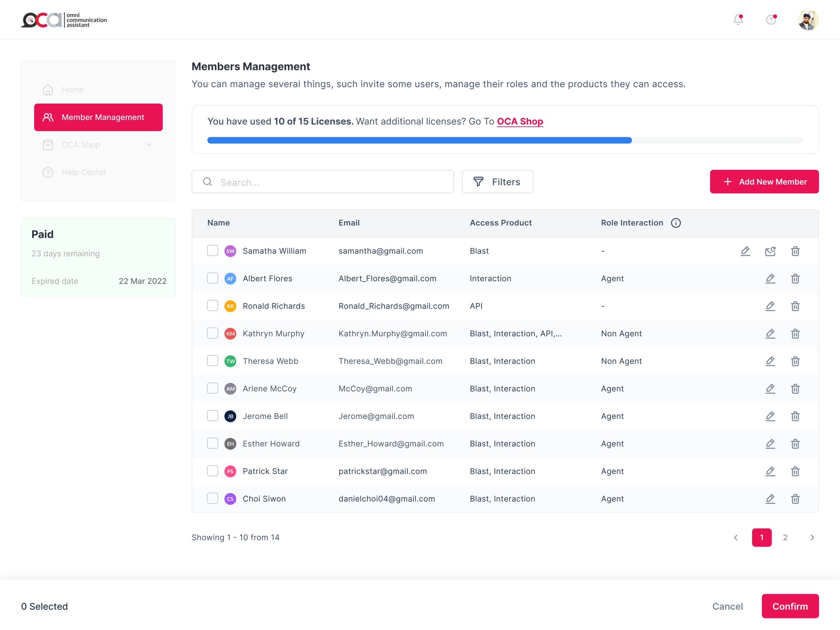The image size is (840, 630).
Task: Delete Ronald Richards from members
Action: point(795,306)
